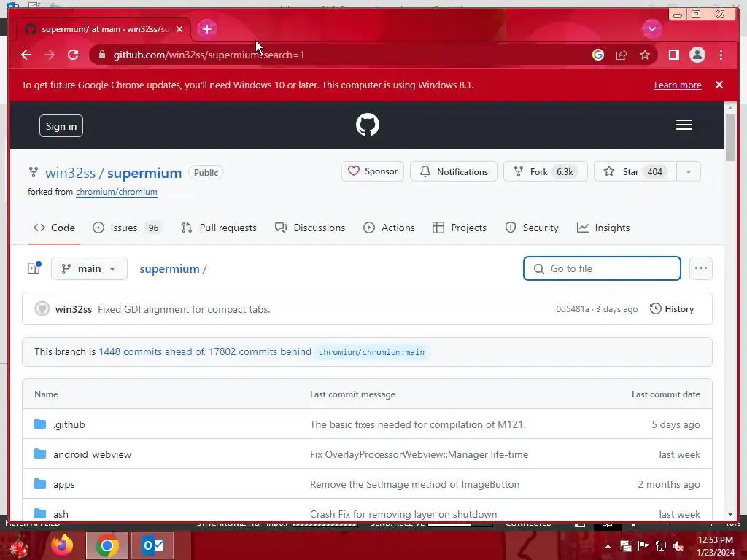Open Learn more about Chrome updates
Screen dimensions: 747x560
click(678, 85)
